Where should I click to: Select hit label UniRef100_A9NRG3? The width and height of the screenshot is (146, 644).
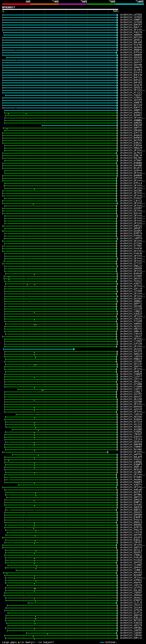click(131, 20)
